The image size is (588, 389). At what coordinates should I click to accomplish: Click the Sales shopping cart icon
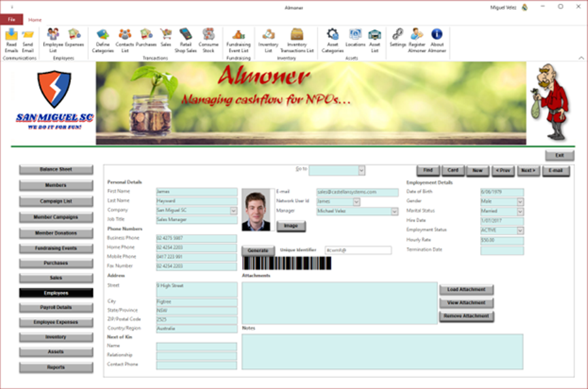click(x=166, y=38)
